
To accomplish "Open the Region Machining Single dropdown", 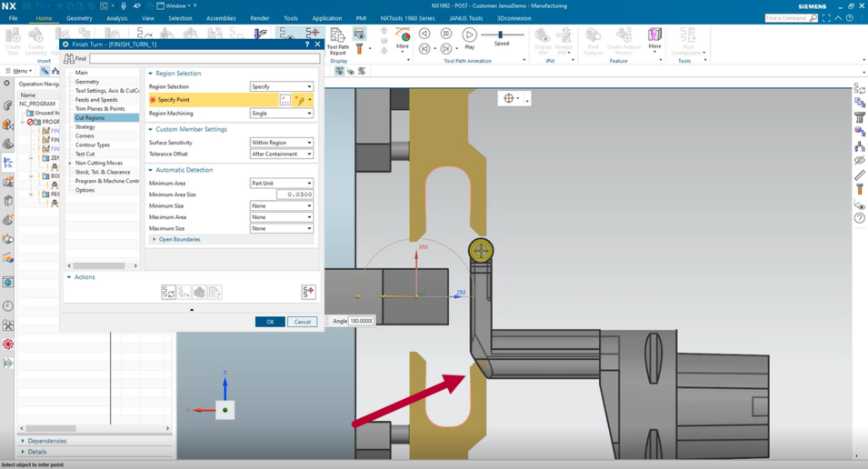I will (282, 113).
